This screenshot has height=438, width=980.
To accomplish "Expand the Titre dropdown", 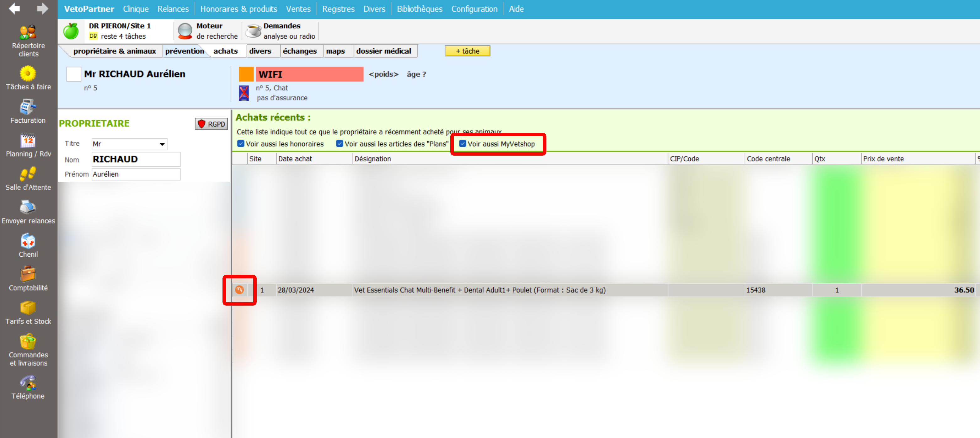I will pos(162,144).
